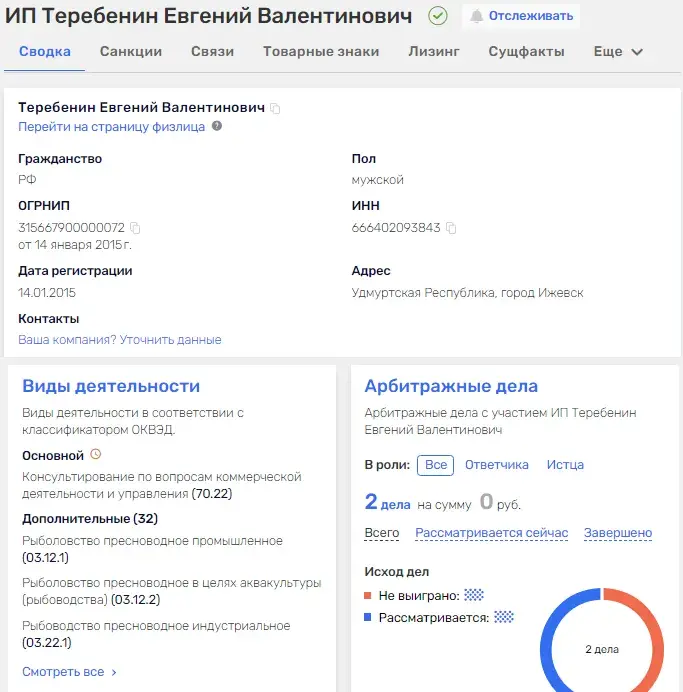The width and height of the screenshot is (683, 692).
Task: Open the Сводка tab
Action: (x=45, y=52)
